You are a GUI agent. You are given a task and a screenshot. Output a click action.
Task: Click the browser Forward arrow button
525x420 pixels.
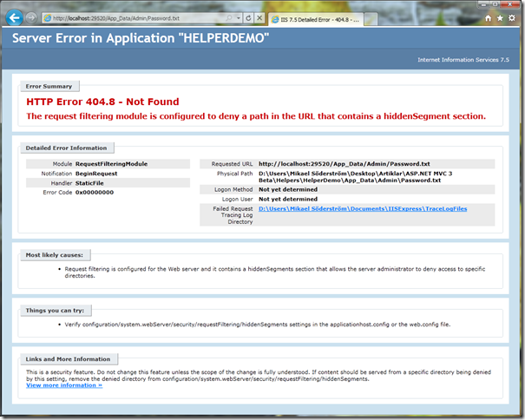pyautogui.click(x=31, y=17)
